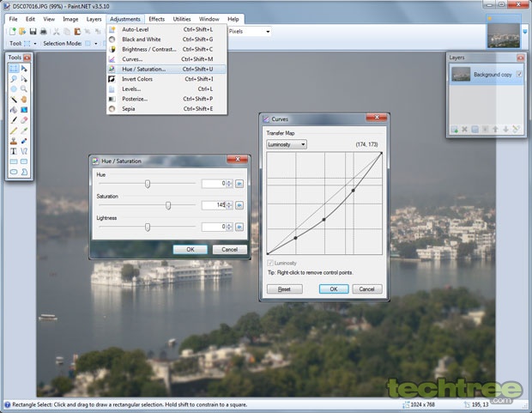532x413 pixels.
Task: Open the Layers menu
Action: pos(94,19)
